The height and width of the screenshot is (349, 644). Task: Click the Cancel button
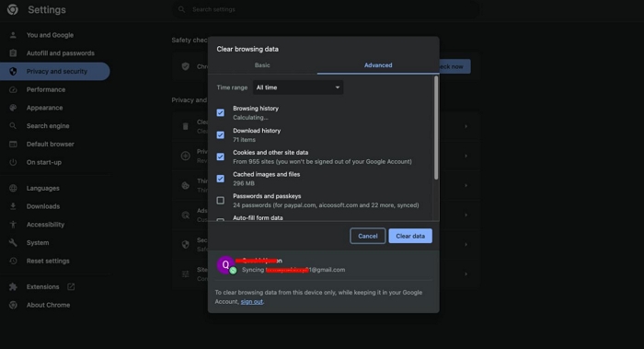pyautogui.click(x=368, y=236)
